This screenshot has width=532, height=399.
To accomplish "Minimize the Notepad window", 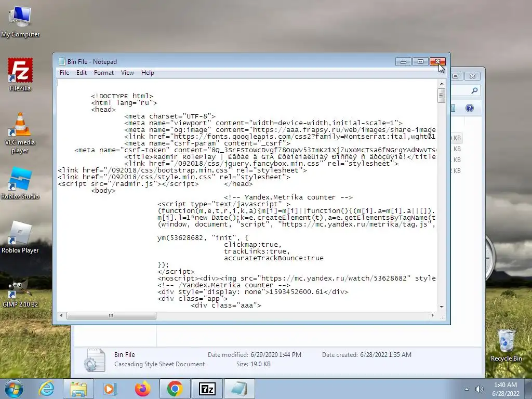I will [x=403, y=61].
